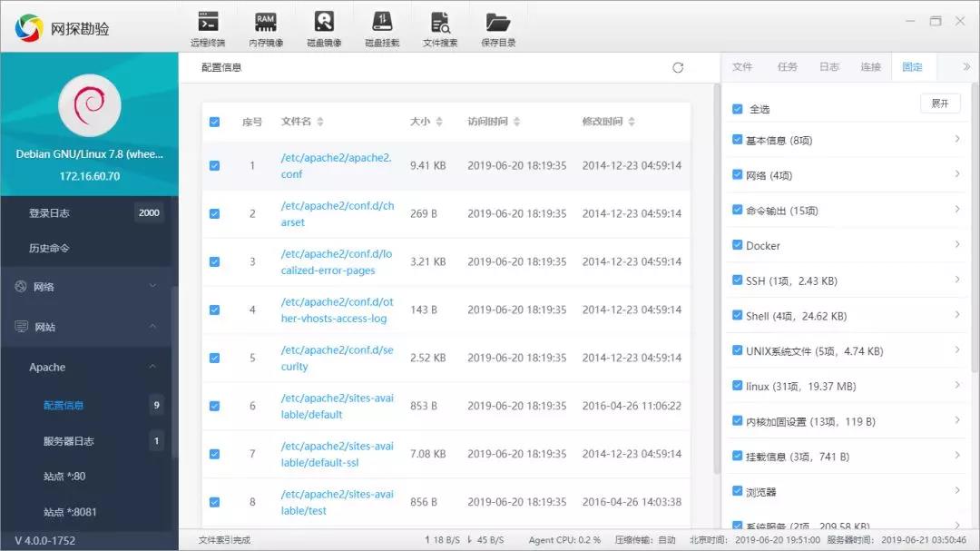The image size is (980, 551).
Task: Expand the linux category entry
Action: click(x=959, y=386)
